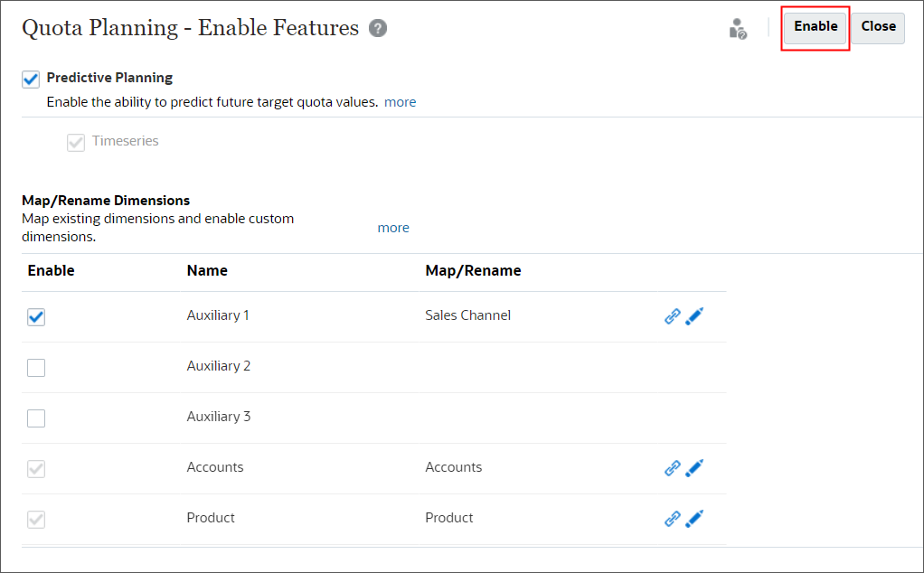924x573 pixels.
Task: Click the user assistance icon near Enable button
Action: [737, 29]
